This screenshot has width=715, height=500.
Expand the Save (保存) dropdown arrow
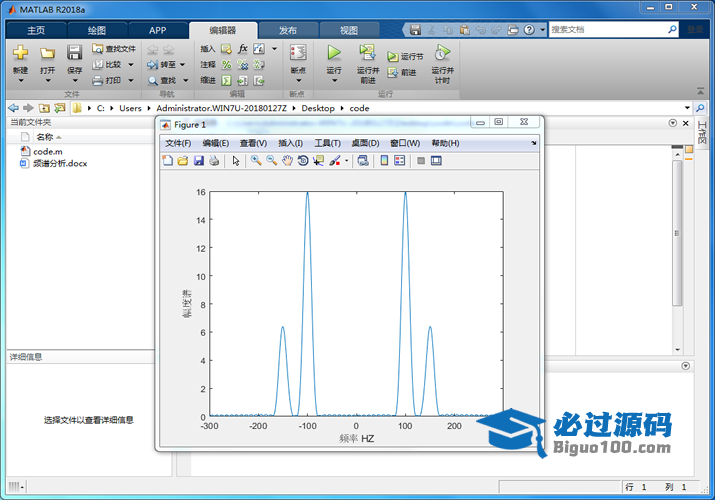(x=75, y=81)
